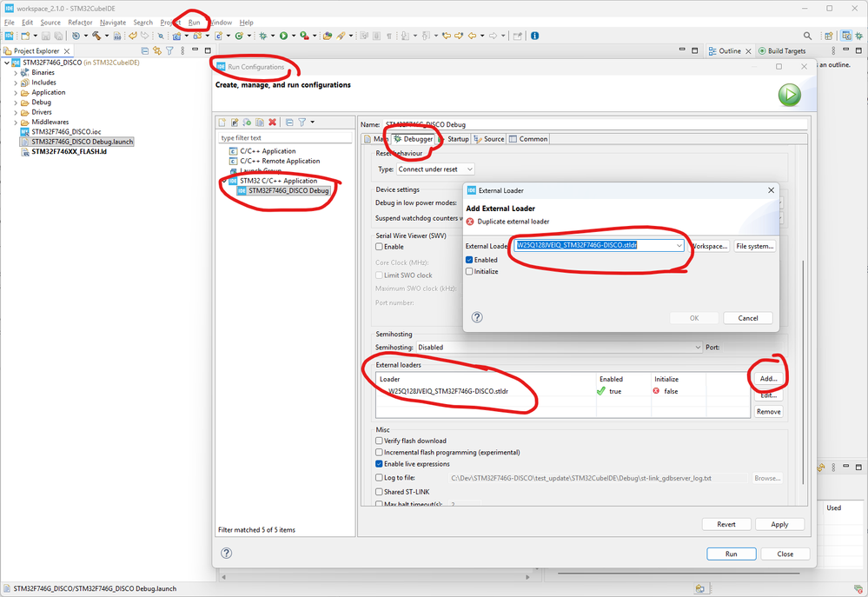Image resolution: width=868 pixels, height=597 pixels.
Task: Check Verify flash download option
Action: [x=379, y=441]
